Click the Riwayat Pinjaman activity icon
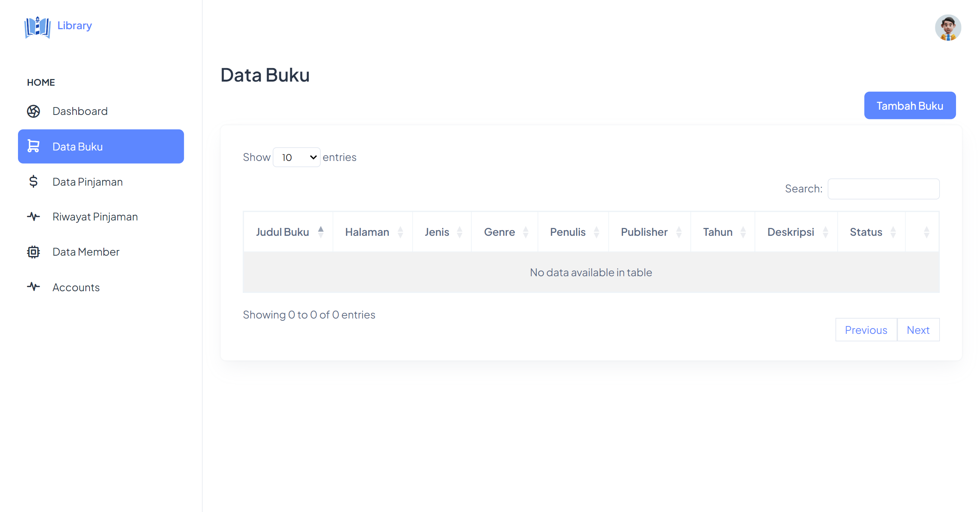The height and width of the screenshot is (512, 980). click(33, 216)
